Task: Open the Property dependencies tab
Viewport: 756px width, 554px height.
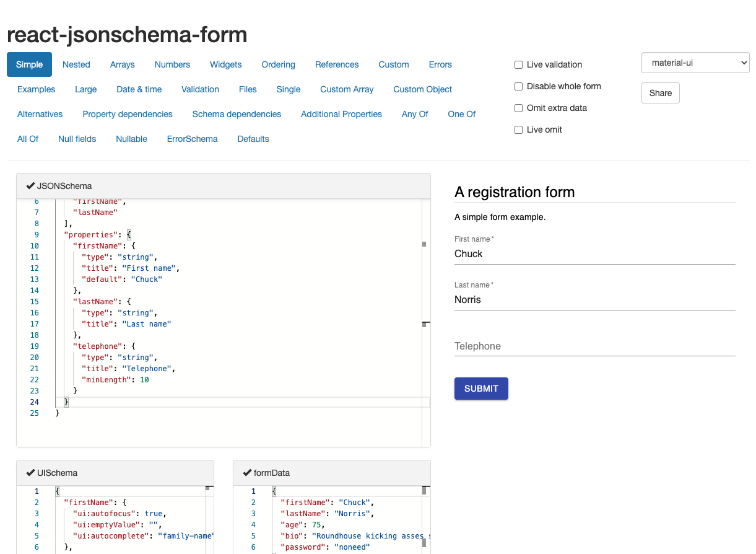Action: pyautogui.click(x=128, y=114)
